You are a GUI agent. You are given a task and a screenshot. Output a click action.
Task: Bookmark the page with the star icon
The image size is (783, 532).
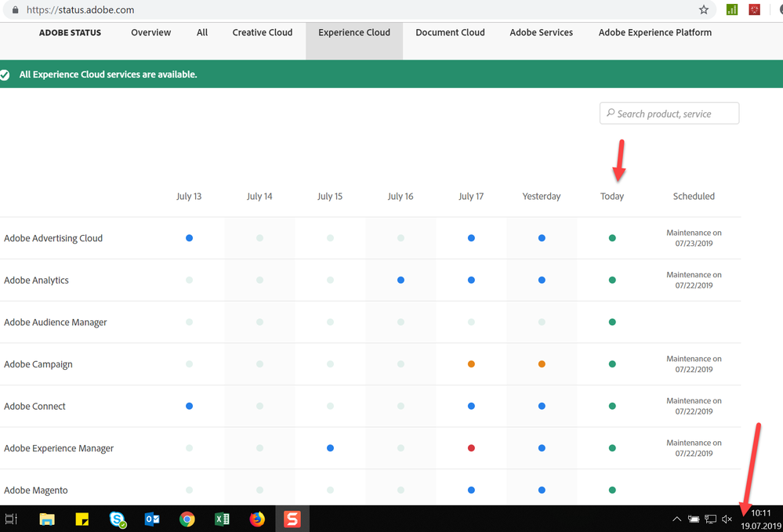click(x=704, y=10)
